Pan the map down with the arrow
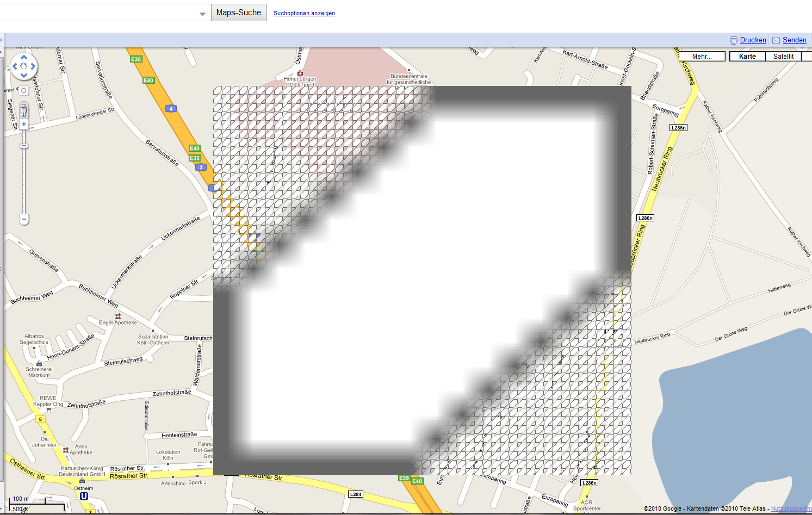 (x=24, y=75)
